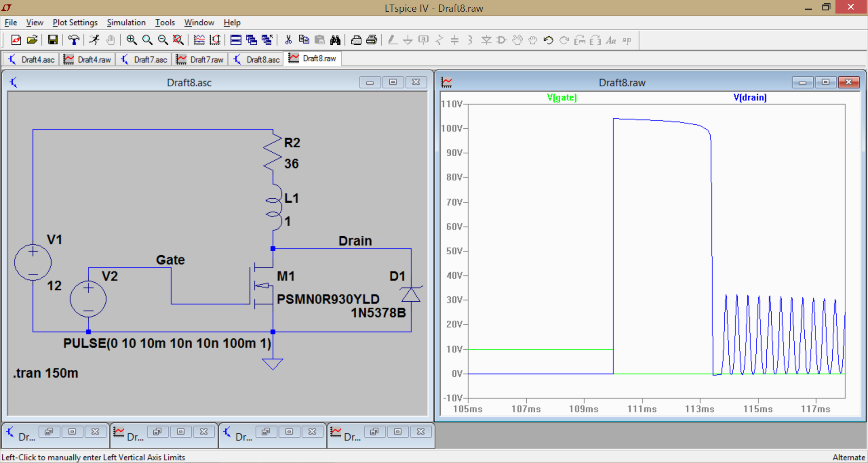
Task: Close all windows with the toolbar icon
Action: pyautogui.click(x=267, y=40)
